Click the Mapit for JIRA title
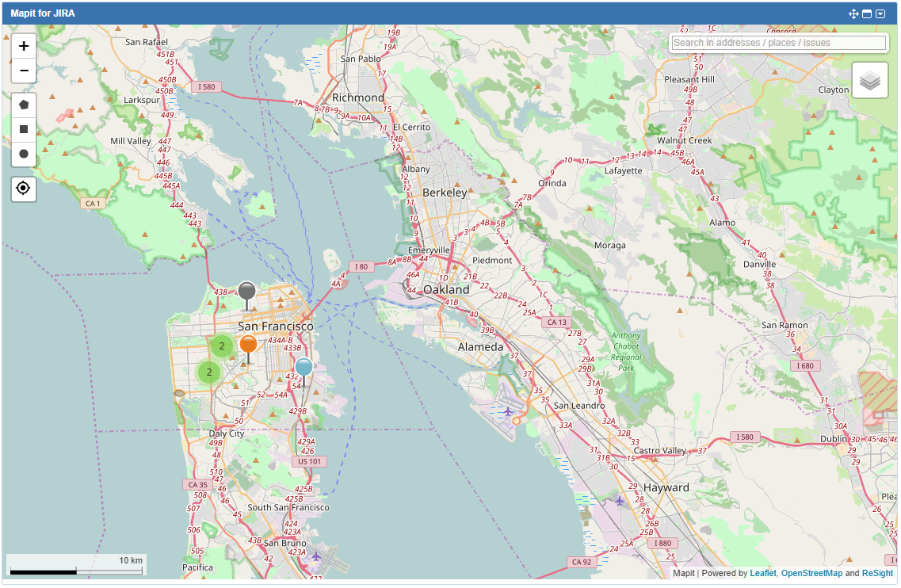Screen dimensions: 901x588 pyautogui.click(x=43, y=13)
